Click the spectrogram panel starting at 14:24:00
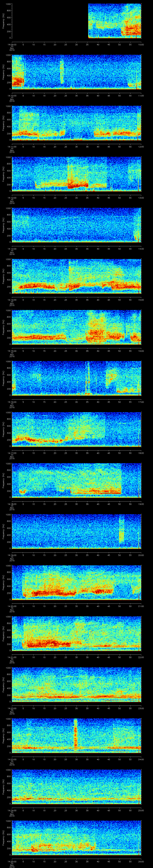 pyautogui.click(x=76, y=787)
